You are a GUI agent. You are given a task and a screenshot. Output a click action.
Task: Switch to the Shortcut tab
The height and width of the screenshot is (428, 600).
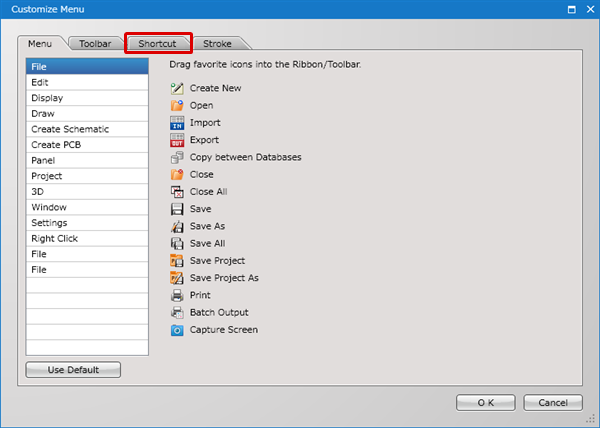[x=157, y=44]
